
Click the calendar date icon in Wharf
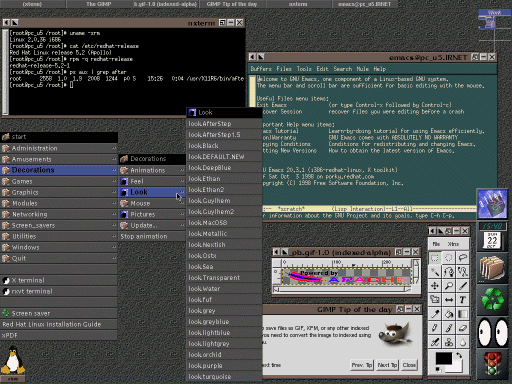tap(492, 241)
